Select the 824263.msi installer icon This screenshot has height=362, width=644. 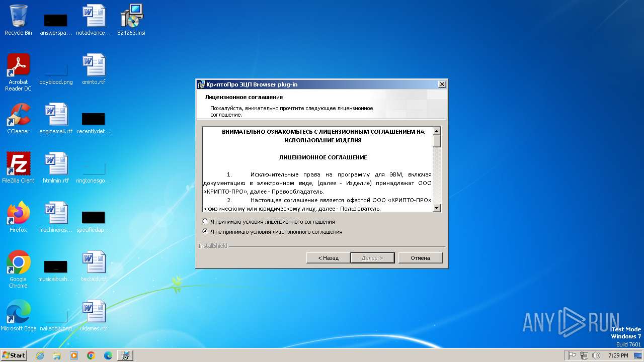coord(131,20)
